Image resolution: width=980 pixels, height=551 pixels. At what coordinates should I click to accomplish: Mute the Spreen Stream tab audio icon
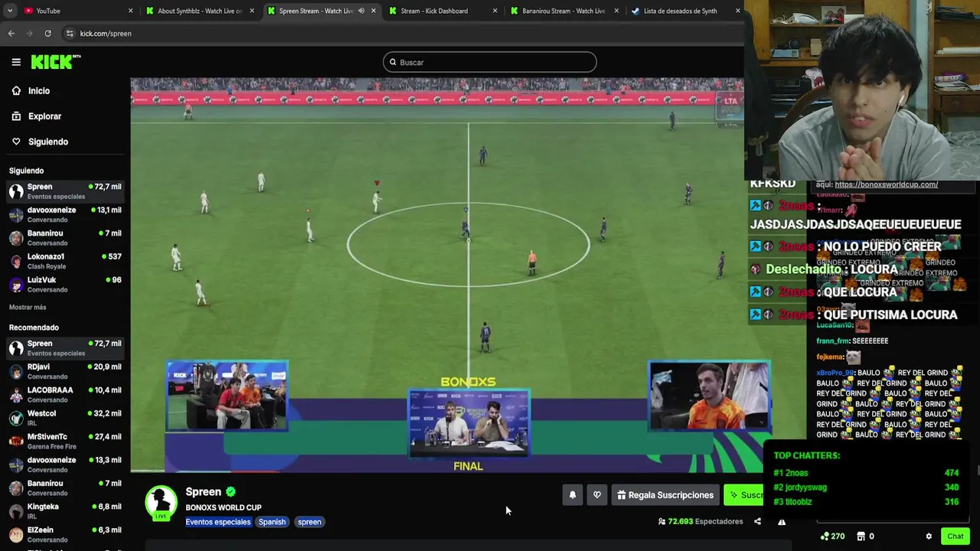pyautogui.click(x=361, y=11)
